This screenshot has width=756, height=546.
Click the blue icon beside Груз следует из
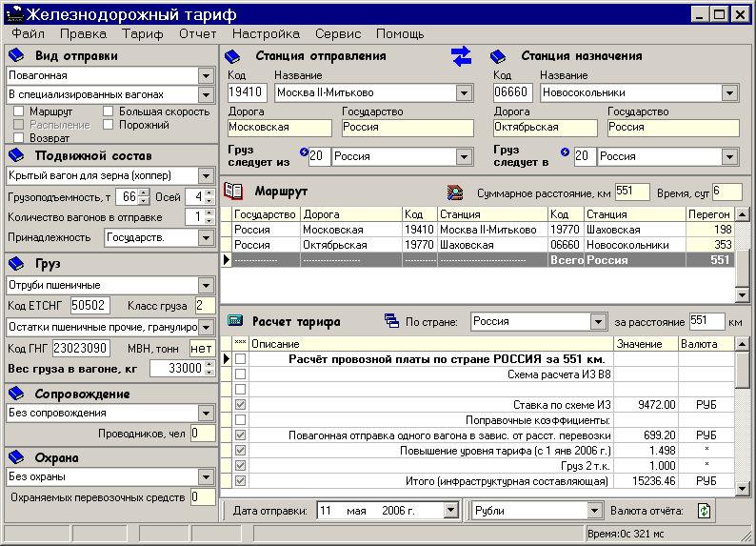[304, 152]
